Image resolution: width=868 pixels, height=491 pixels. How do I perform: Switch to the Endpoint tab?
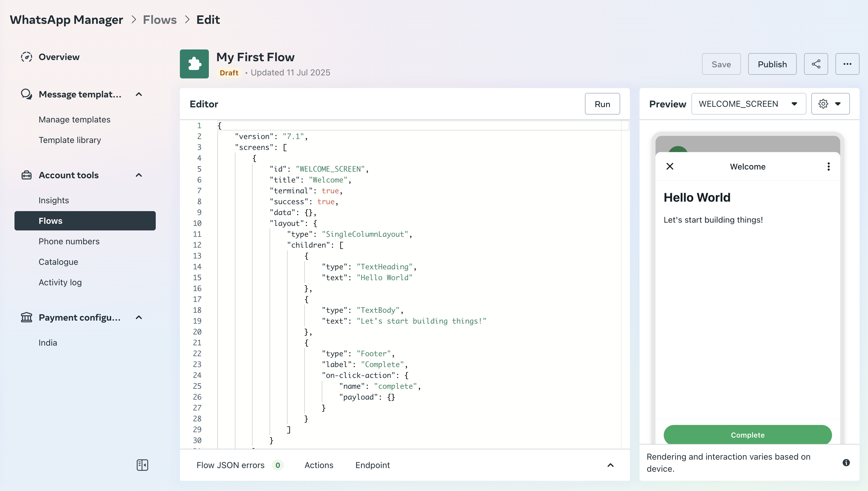(372, 465)
